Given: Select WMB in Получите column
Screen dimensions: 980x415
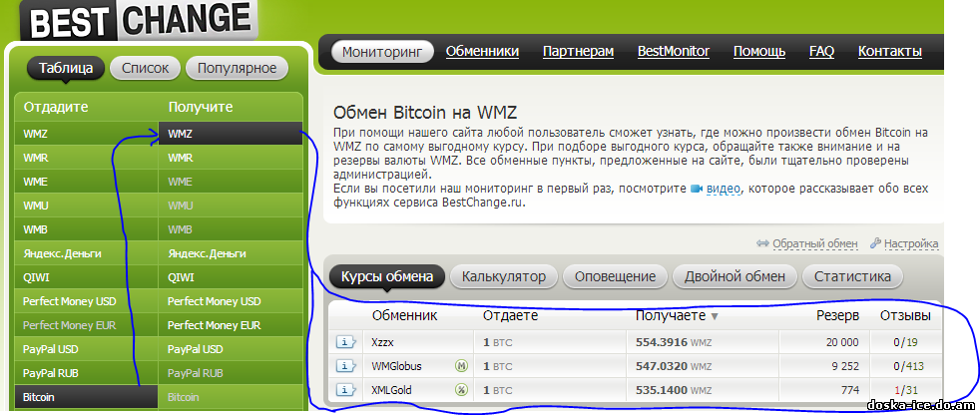Looking at the screenshot, I should point(231,229).
